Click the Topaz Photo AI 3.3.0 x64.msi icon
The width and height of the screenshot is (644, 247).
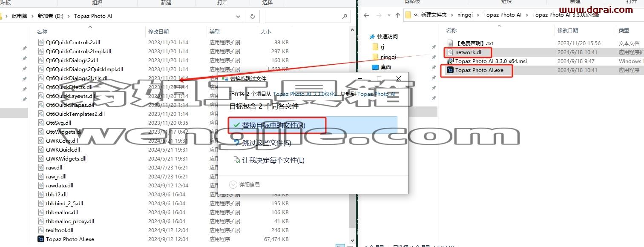(x=450, y=61)
